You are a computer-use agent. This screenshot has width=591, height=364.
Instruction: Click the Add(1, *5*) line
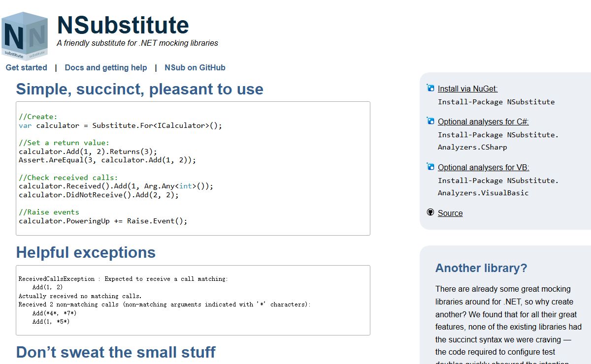tap(51, 322)
